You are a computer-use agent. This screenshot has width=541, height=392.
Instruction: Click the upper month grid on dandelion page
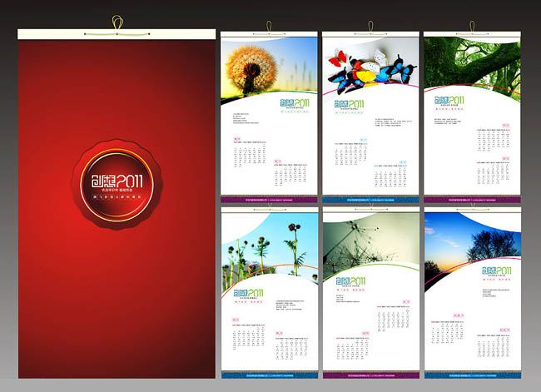[247, 152]
